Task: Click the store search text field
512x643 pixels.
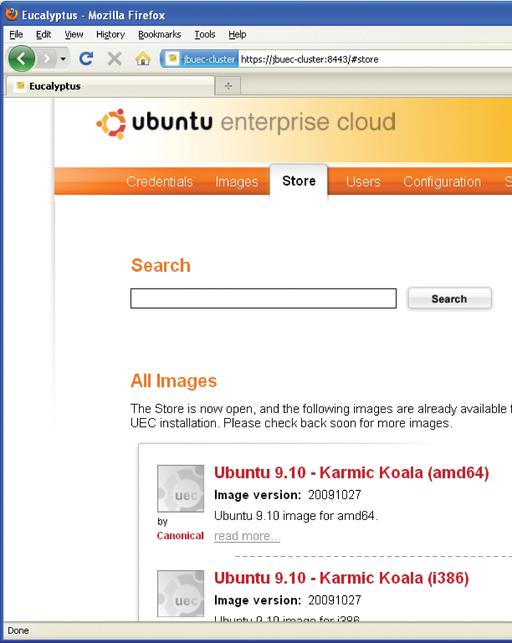Action: (263, 298)
